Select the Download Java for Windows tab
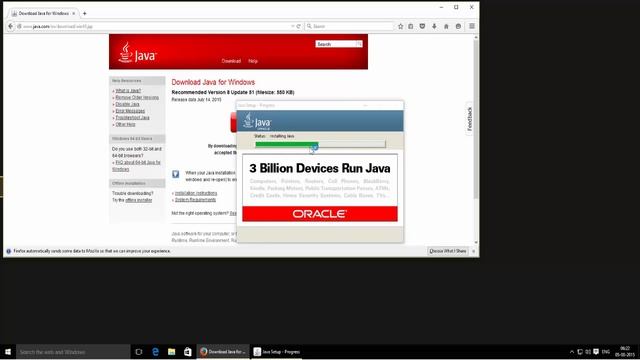Image resolution: width=640 pixels, height=360 pixels. (x=43, y=13)
